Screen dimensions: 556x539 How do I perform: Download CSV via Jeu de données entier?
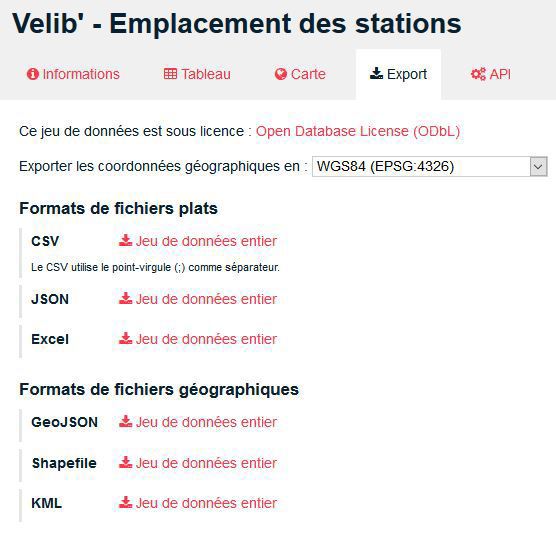click(198, 241)
